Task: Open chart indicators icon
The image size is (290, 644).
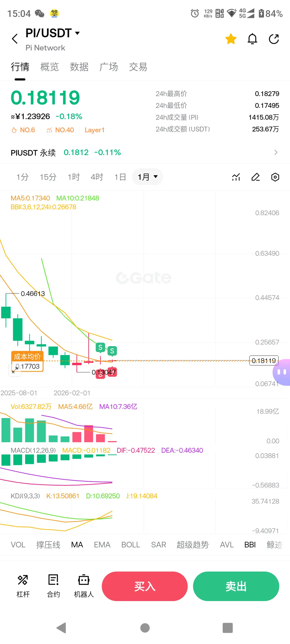Action: point(236,177)
